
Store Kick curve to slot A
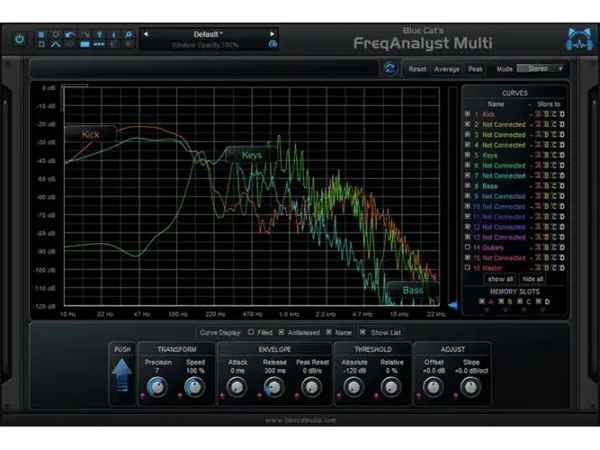pyautogui.click(x=538, y=114)
